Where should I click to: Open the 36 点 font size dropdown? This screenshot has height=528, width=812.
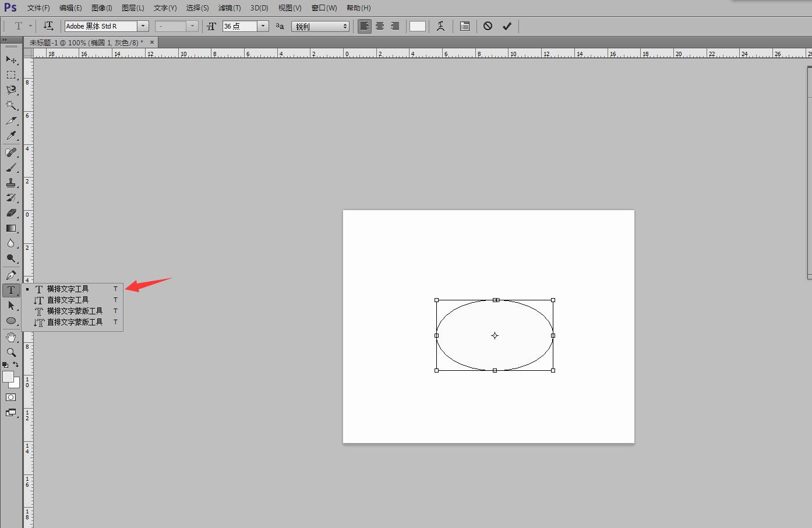pyautogui.click(x=263, y=26)
